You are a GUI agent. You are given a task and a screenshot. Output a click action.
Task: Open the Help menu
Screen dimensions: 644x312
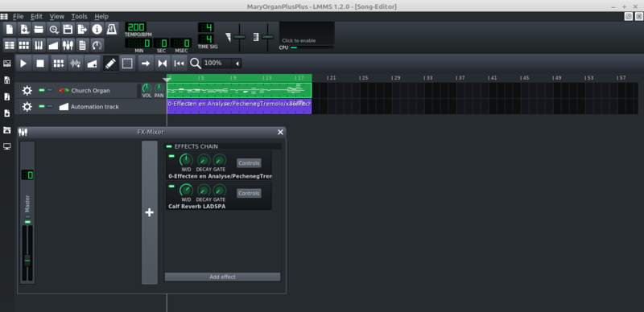coord(101,16)
